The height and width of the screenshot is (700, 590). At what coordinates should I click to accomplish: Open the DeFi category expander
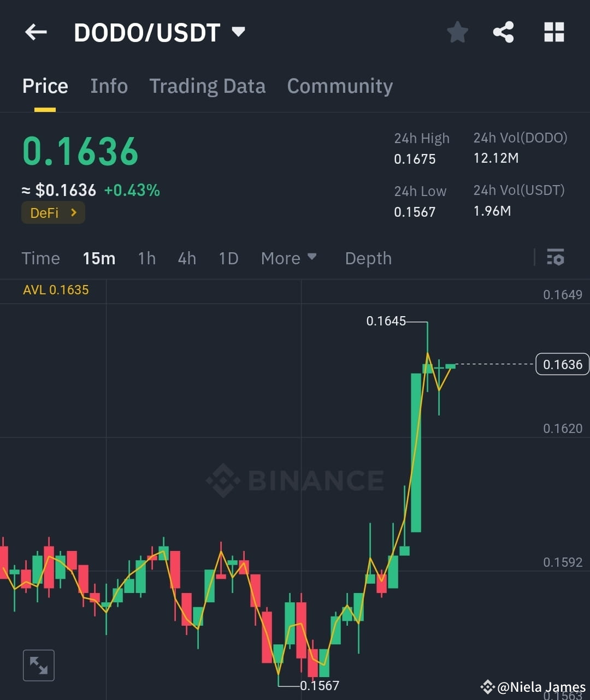pos(52,212)
